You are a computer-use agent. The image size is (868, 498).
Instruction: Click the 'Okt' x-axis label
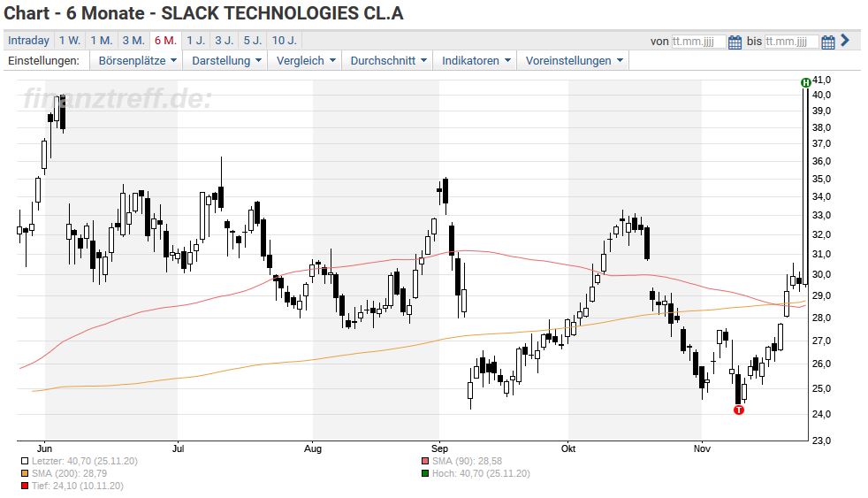coord(568,448)
